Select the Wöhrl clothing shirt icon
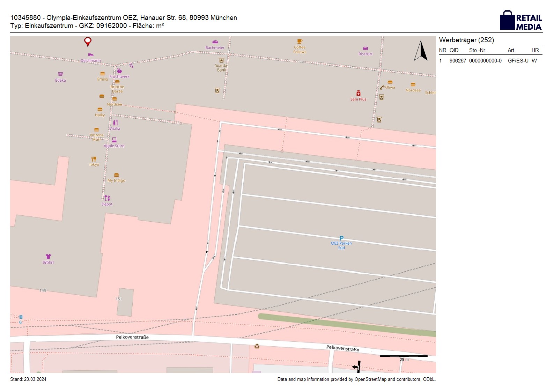 48,257
